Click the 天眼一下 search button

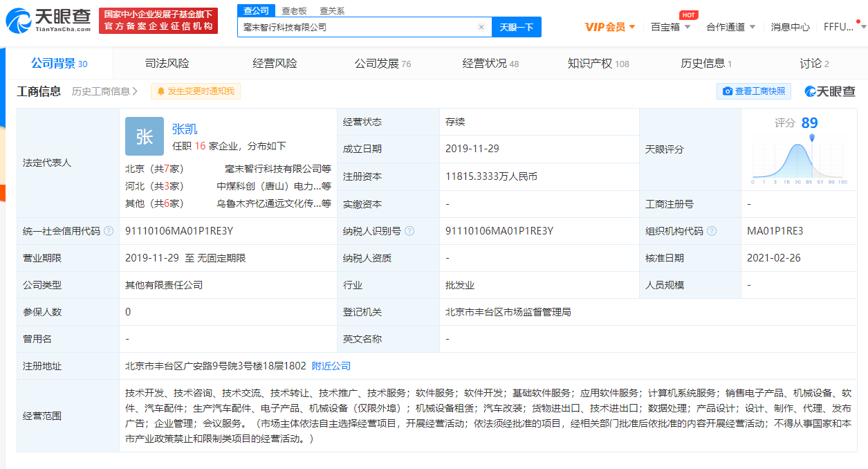[517, 27]
